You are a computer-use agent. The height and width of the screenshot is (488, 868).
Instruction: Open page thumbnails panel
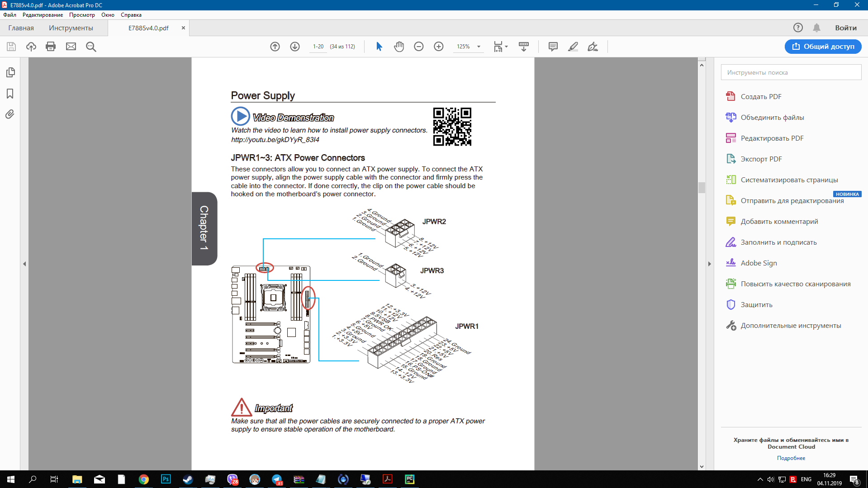tap(10, 72)
